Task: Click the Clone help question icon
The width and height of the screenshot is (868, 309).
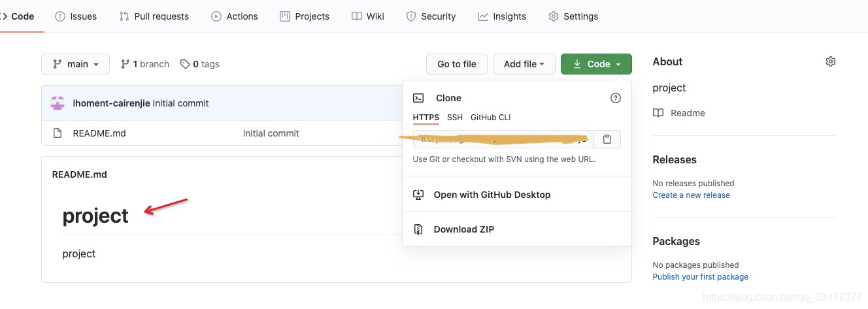Action: point(616,98)
